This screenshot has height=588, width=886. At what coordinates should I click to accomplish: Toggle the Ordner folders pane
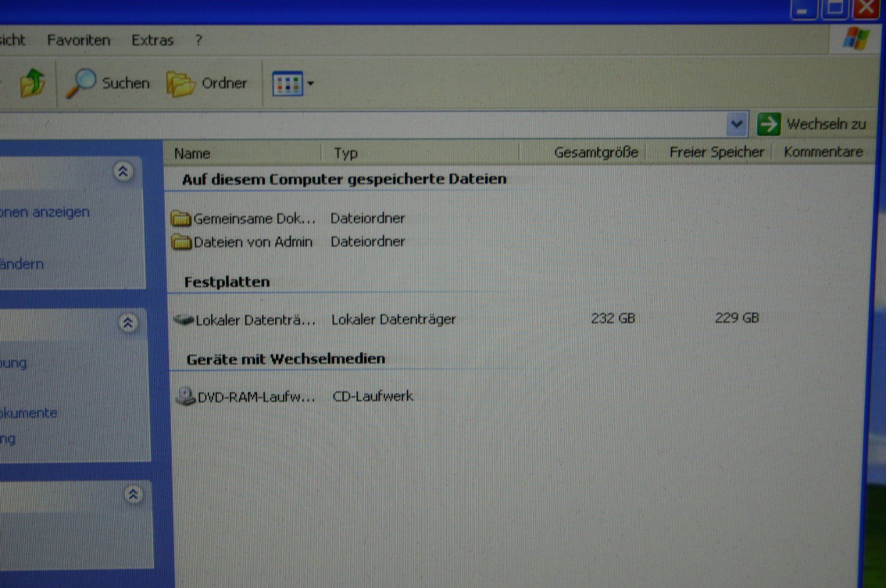coord(207,83)
